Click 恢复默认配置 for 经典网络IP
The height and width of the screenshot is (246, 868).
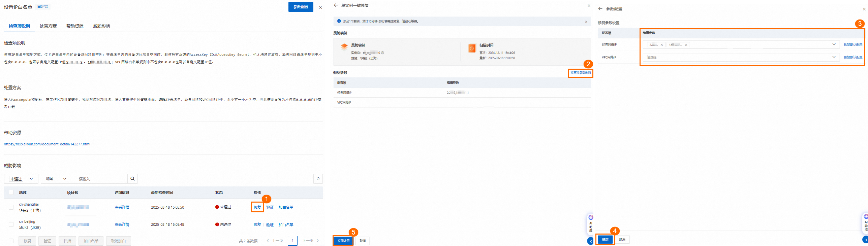pos(853,44)
